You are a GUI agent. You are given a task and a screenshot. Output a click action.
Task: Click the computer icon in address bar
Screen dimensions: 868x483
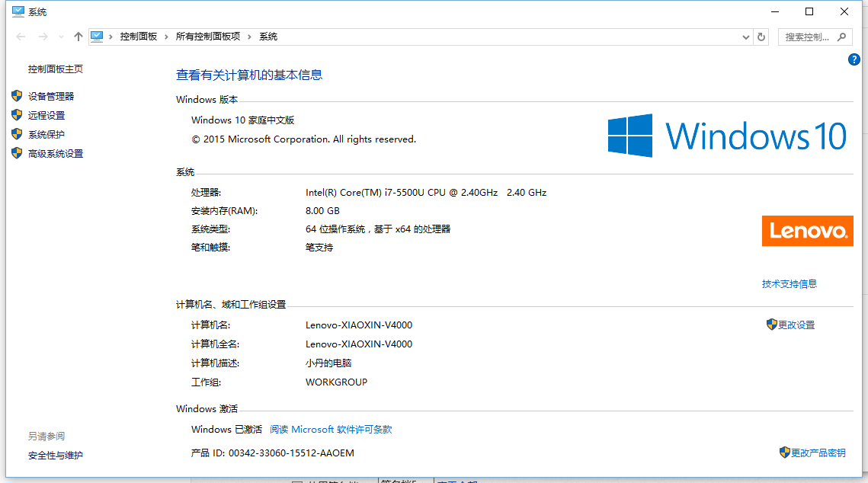[97, 37]
